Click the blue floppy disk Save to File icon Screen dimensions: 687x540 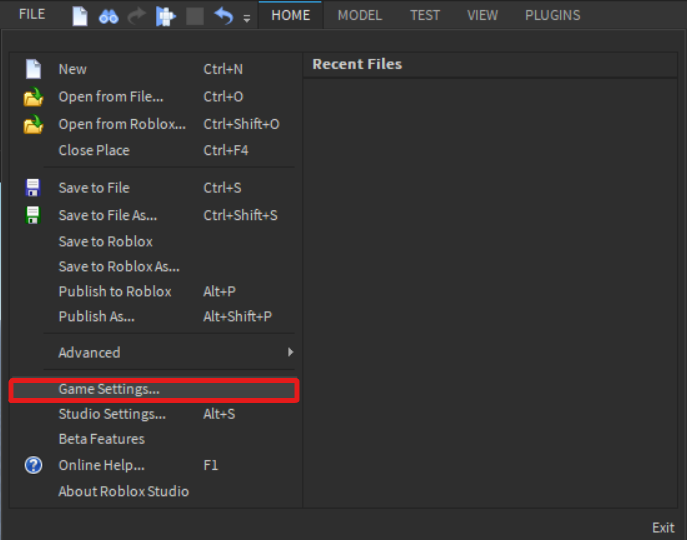[x=33, y=188]
